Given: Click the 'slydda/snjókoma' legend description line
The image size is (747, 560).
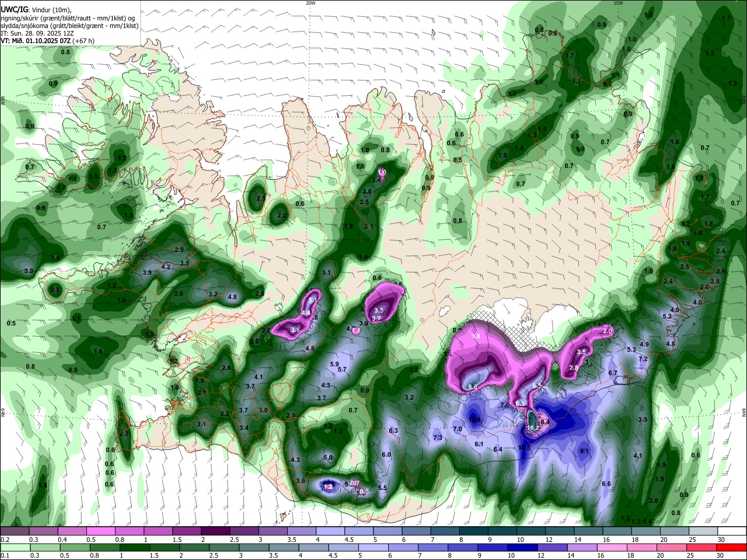Looking at the screenshot, I should pyautogui.click(x=70, y=26).
